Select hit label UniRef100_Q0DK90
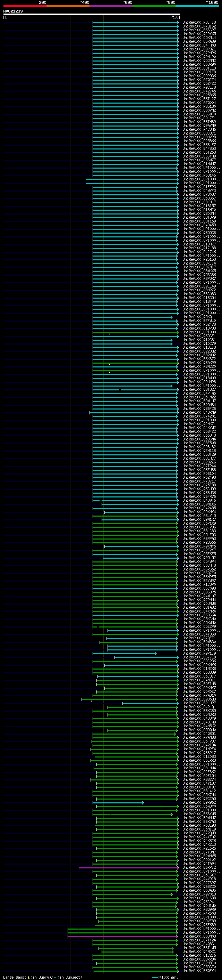 [x=199, y=65]
